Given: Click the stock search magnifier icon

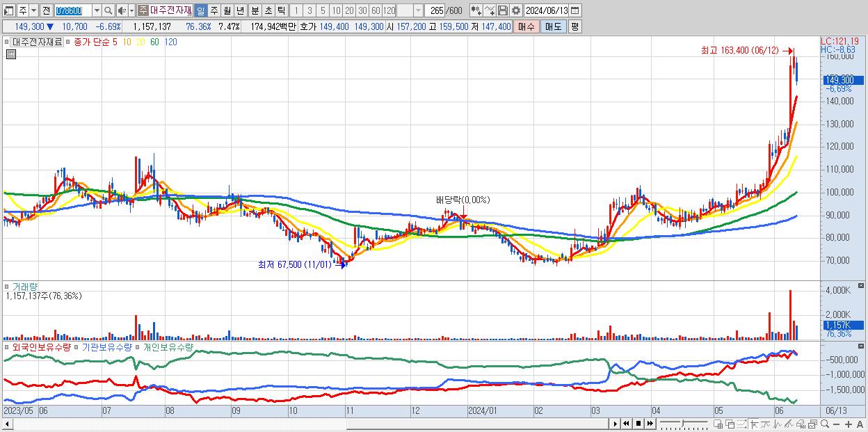Looking at the screenshot, I should tap(108, 10).
